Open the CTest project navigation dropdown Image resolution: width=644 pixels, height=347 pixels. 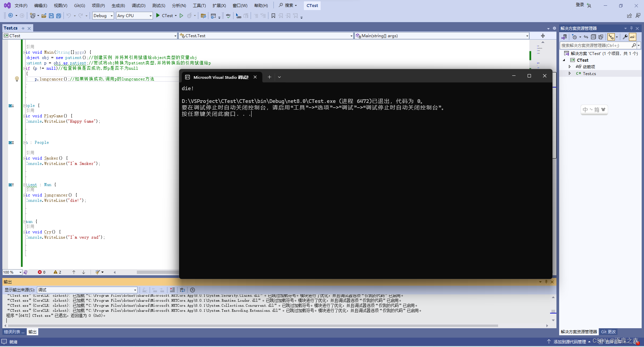coord(90,36)
